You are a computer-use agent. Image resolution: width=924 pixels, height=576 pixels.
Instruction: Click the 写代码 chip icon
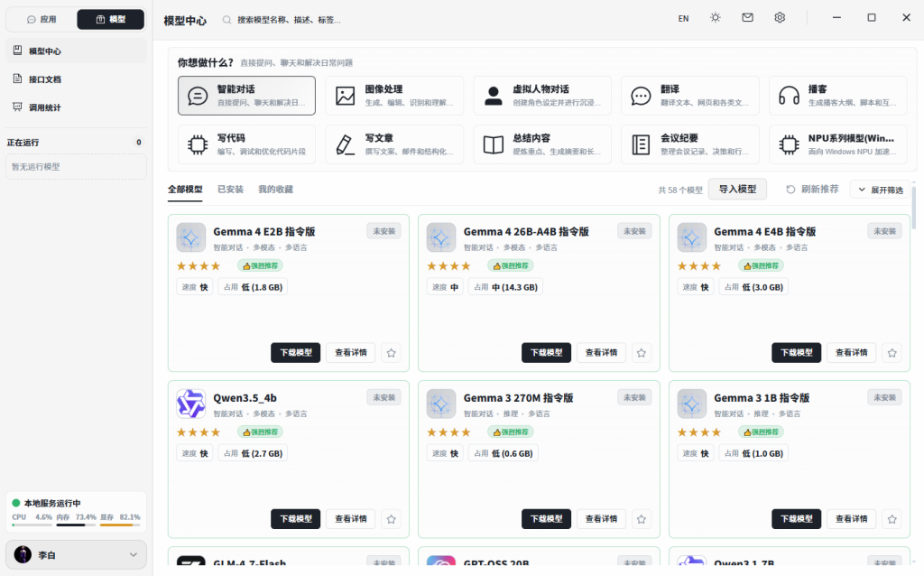click(198, 144)
